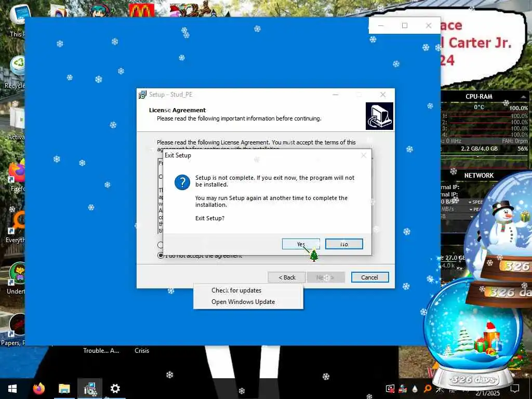Open the PEAK dropdown in Network widget
This screenshot has width=532, height=399.
tap(475, 209)
